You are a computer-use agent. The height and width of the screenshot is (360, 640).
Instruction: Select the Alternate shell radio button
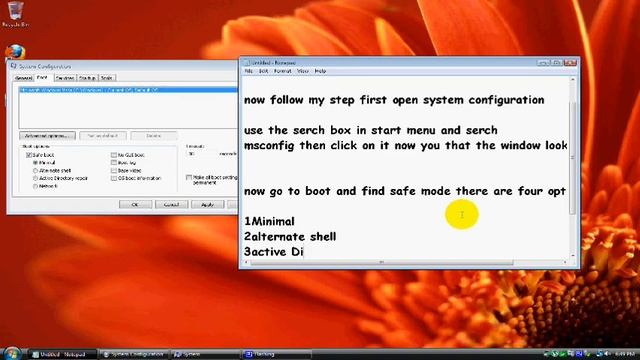(x=36, y=171)
